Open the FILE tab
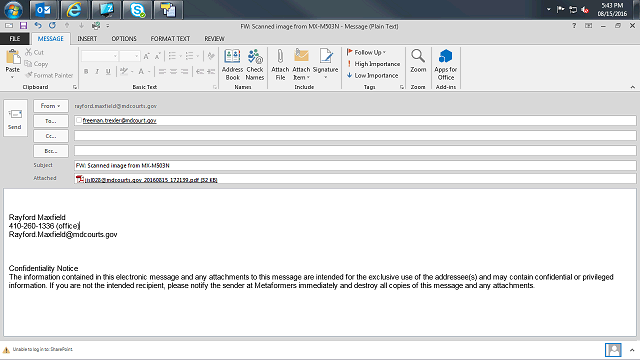Image resolution: width=640 pixels, height=360 pixels. [15, 39]
